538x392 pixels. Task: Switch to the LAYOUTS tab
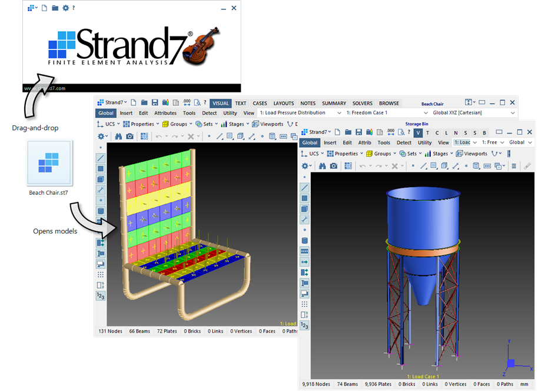click(x=283, y=103)
